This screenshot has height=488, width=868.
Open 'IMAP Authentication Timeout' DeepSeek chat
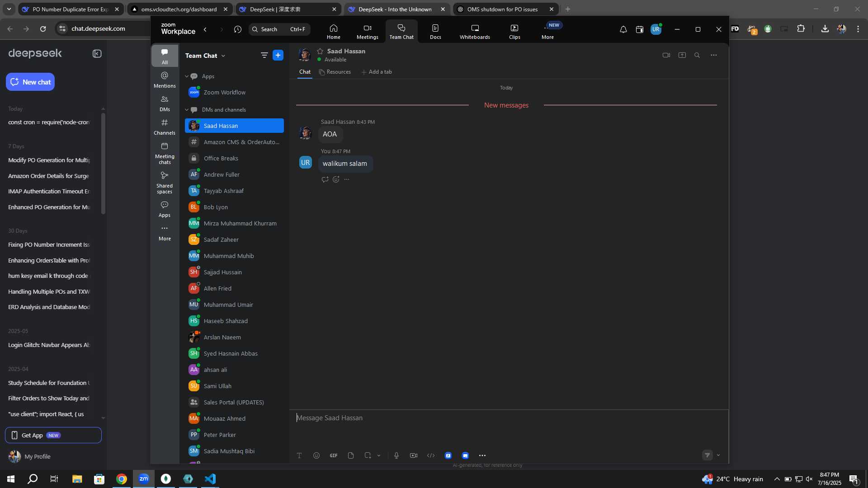click(x=49, y=192)
